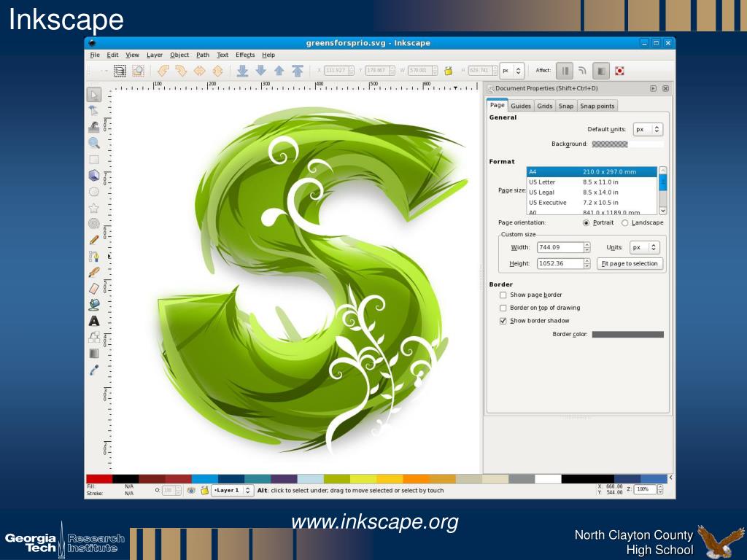747x560 pixels.
Task: Flip selection vertically icon
Action: [217, 71]
